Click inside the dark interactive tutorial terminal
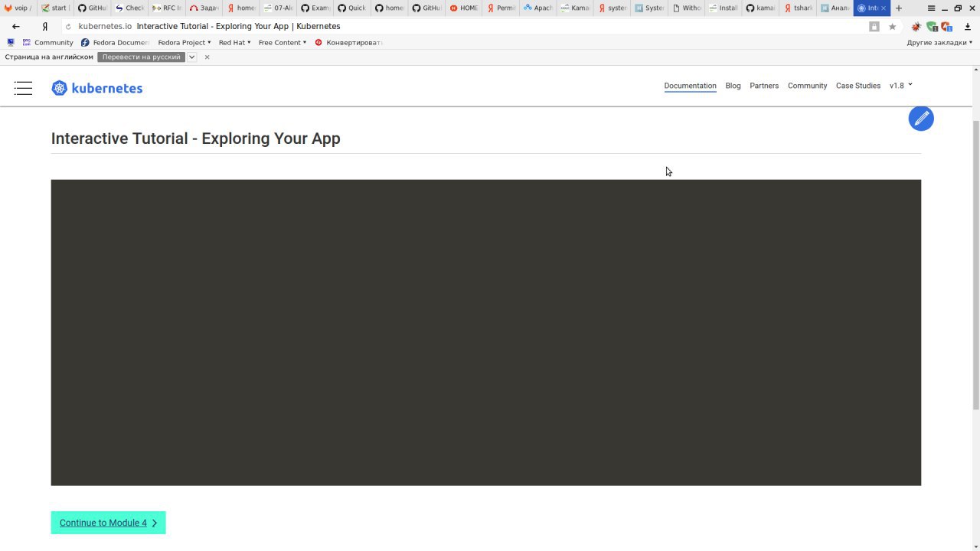Image resolution: width=980 pixels, height=551 pixels. point(486,332)
